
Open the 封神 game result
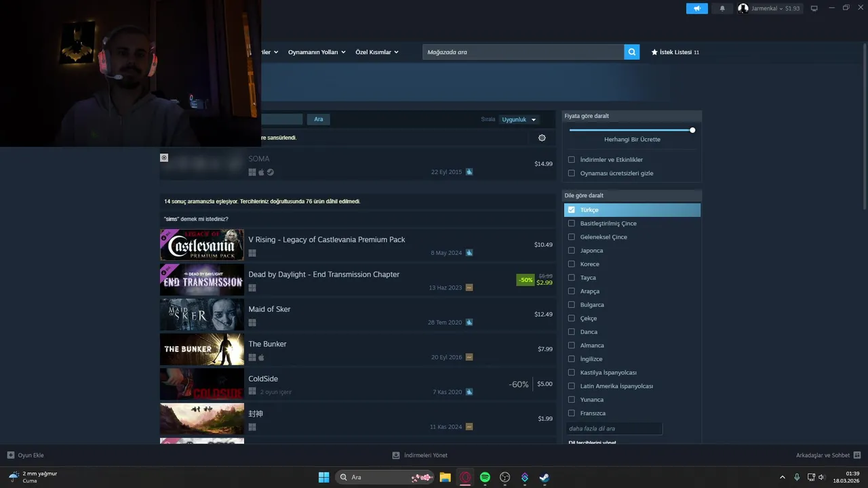coord(357,419)
